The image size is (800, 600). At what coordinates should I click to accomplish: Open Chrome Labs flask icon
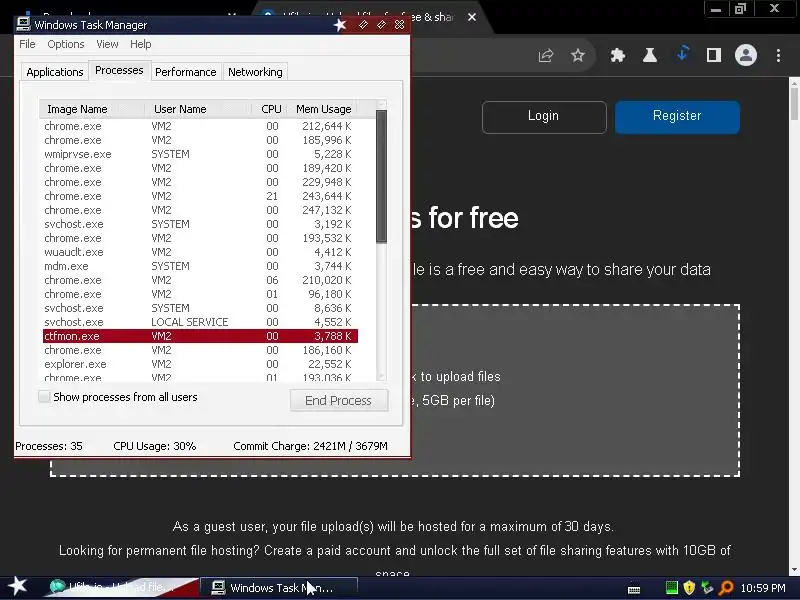pyautogui.click(x=649, y=55)
